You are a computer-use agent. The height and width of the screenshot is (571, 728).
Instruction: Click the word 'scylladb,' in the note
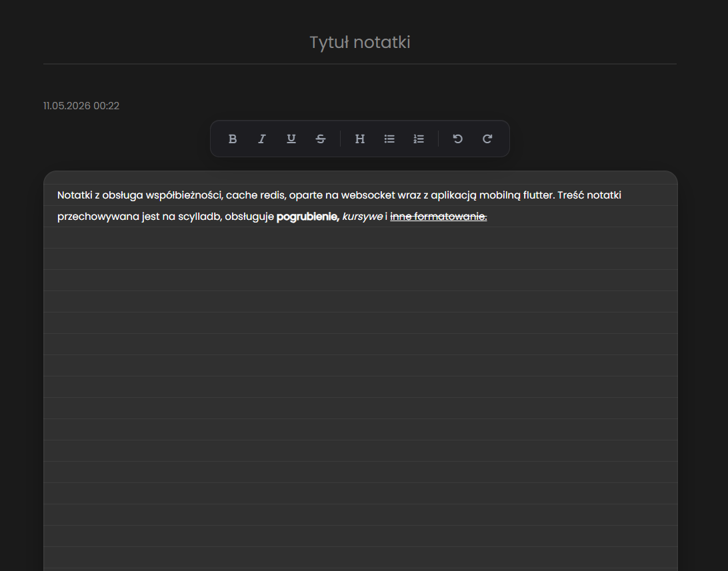(200, 217)
